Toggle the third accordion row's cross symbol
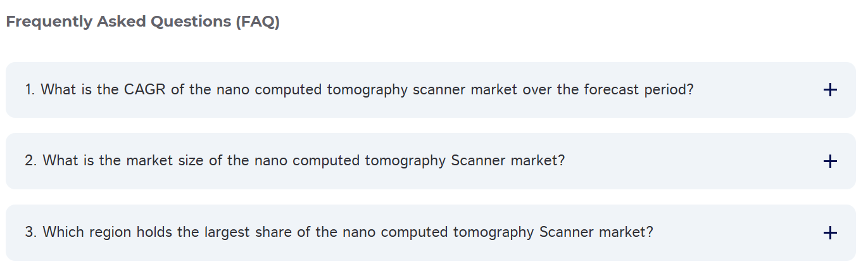This screenshot has width=868, height=278. [830, 233]
